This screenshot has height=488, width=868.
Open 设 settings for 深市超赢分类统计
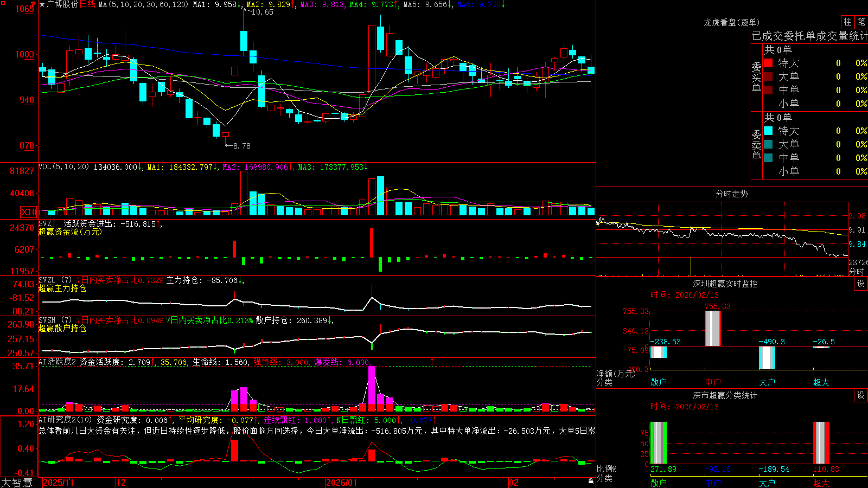pyautogui.click(x=861, y=395)
